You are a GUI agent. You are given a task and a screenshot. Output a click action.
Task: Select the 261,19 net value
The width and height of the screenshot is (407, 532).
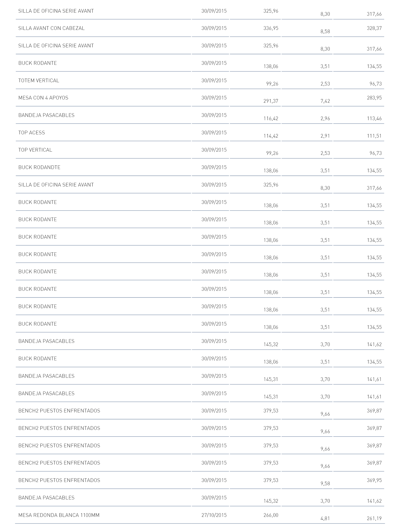[x=374, y=518]
